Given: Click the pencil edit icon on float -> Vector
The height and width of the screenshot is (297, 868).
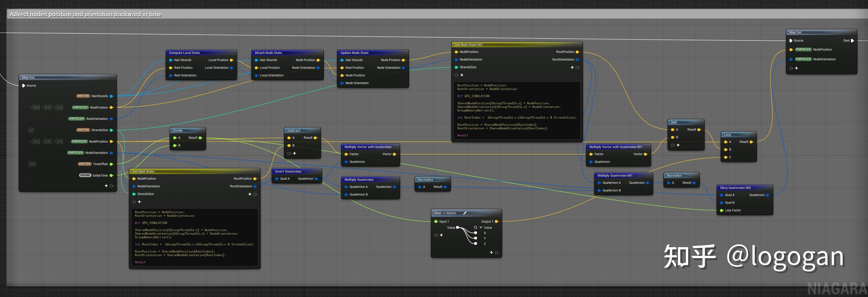Looking at the screenshot, I should tap(465, 213).
